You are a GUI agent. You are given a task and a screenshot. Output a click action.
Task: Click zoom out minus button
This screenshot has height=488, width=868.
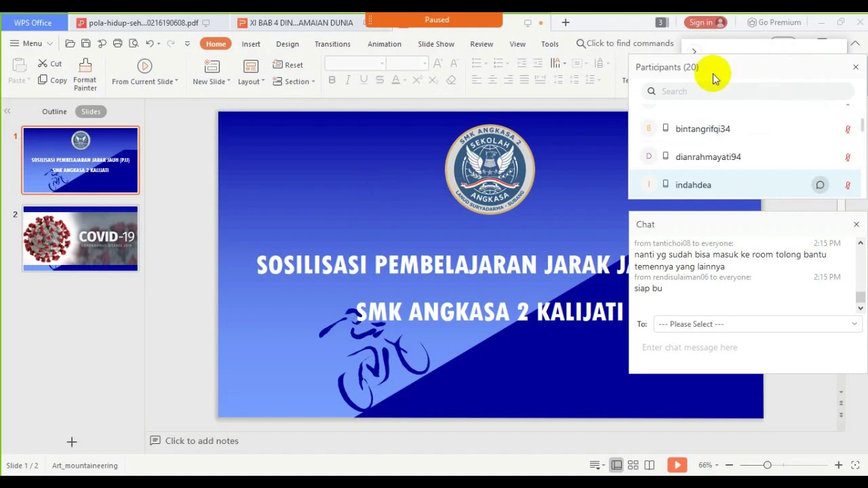[x=729, y=465]
